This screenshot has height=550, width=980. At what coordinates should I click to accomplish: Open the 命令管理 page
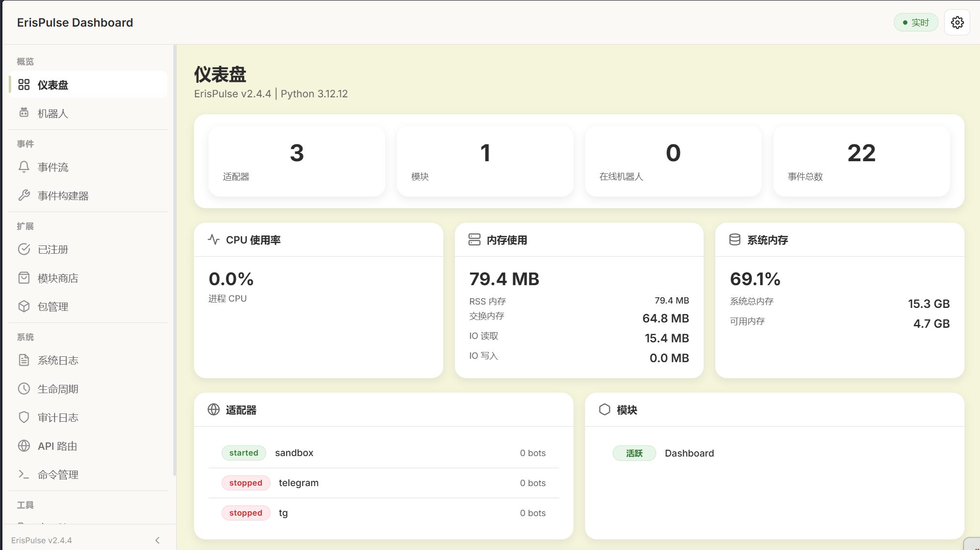pyautogui.click(x=88, y=474)
